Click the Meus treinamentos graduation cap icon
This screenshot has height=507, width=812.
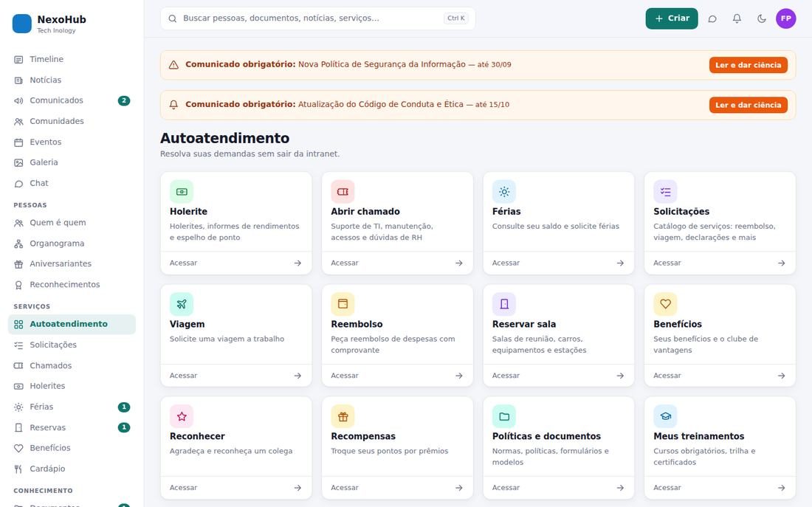665,416
